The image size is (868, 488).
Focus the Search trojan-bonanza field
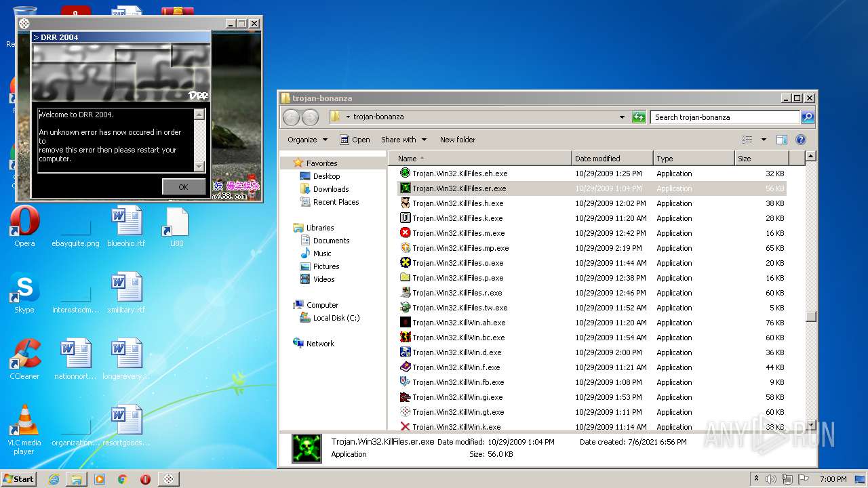(725, 117)
